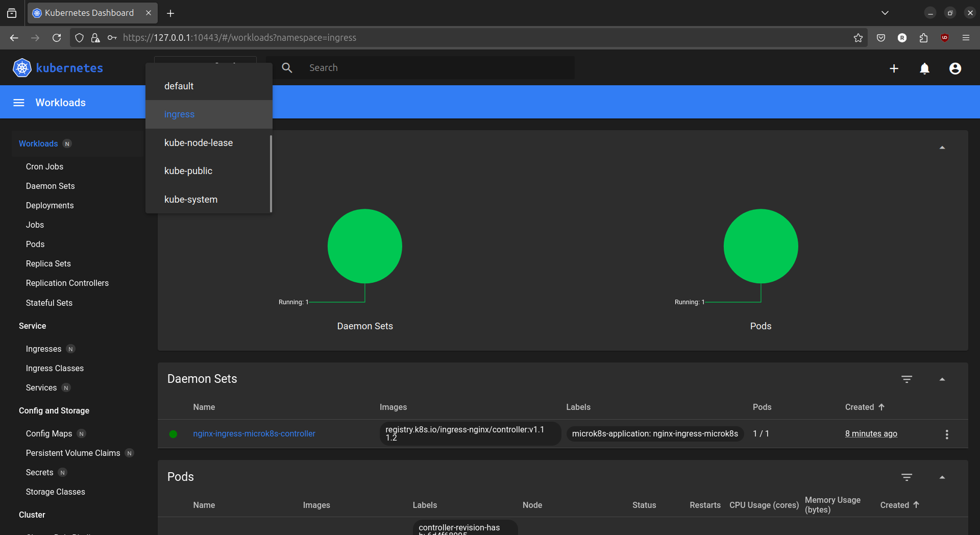The height and width of the screenshot is (535, 980).
Task: Open the browser extensions icon
Action: pyautogui.click(x=923, y=38)
